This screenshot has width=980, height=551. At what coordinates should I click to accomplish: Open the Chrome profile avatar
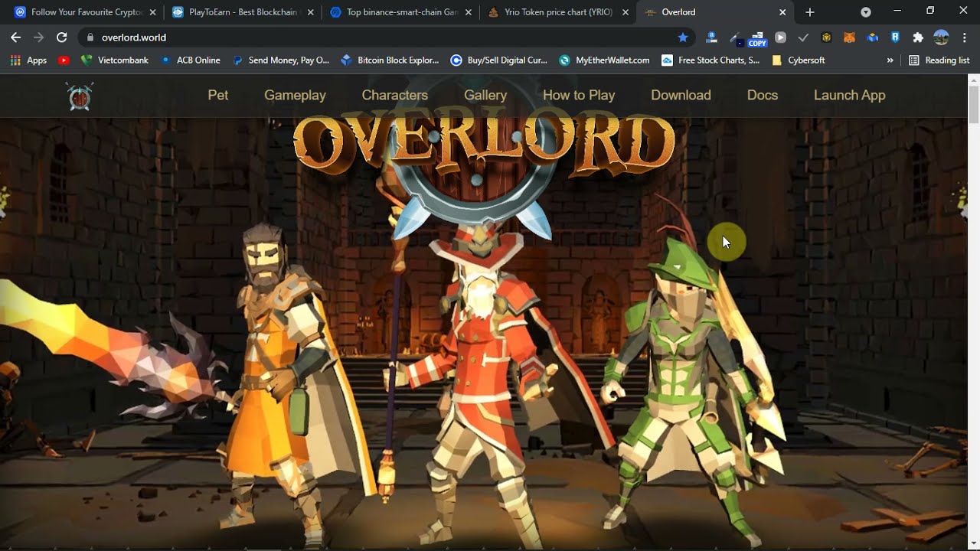(941, 37)
